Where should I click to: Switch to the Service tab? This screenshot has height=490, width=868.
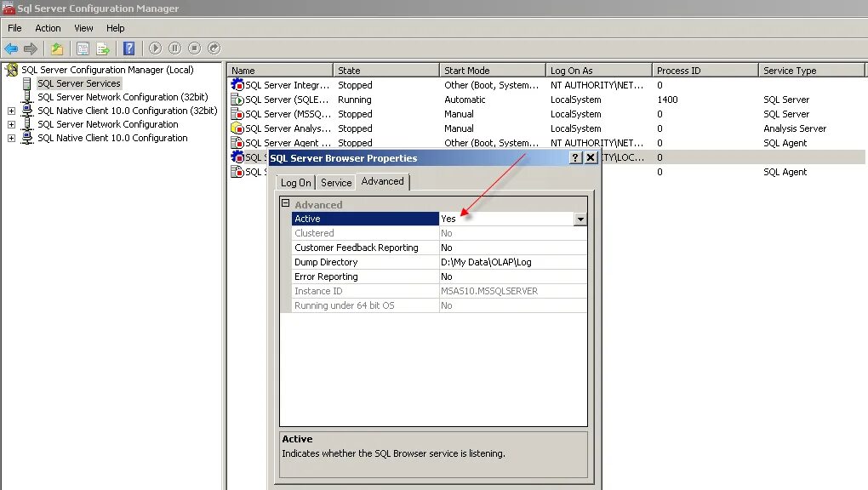pos(336,183)
